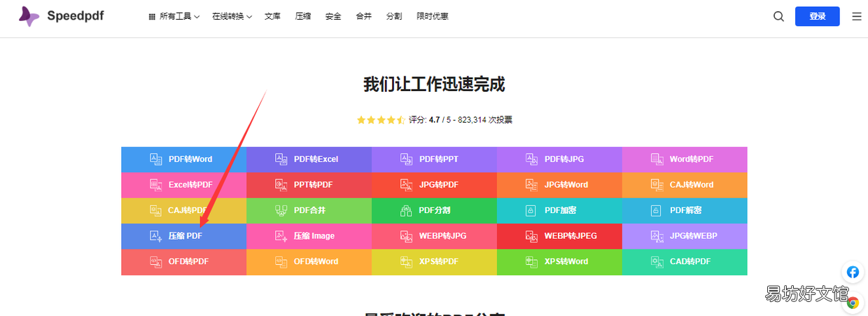Click the PDF合并 merge icon
Image resolution: width=868 pixels, height=316 pixels.
pos(281,210)
